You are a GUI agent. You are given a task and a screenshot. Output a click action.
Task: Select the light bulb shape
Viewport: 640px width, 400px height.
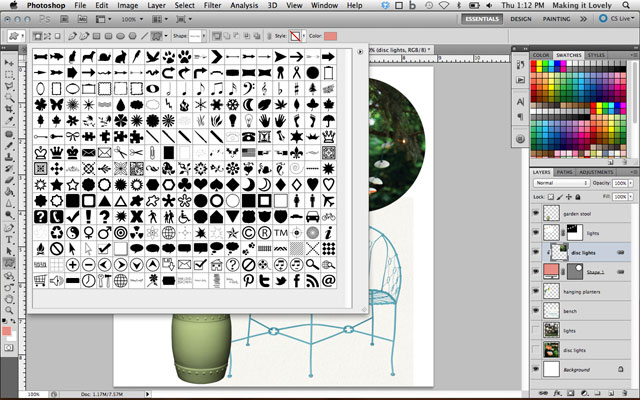(233, 119)
